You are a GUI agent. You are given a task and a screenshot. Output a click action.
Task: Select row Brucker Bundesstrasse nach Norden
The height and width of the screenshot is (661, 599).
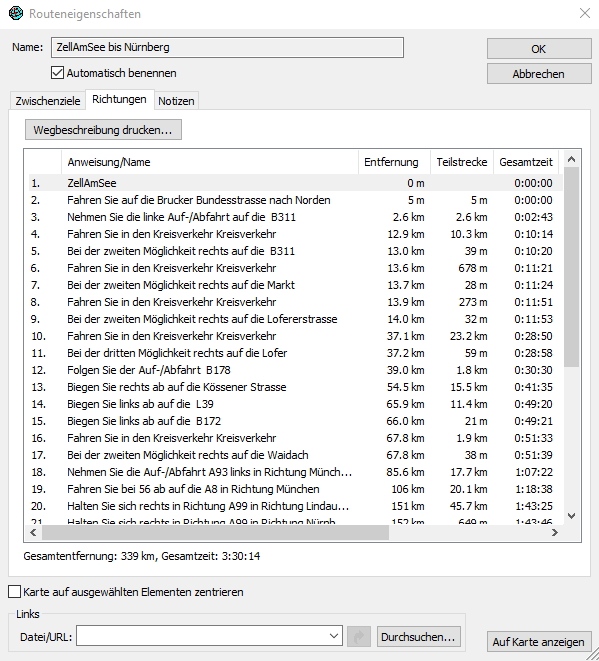pos(295,200)
